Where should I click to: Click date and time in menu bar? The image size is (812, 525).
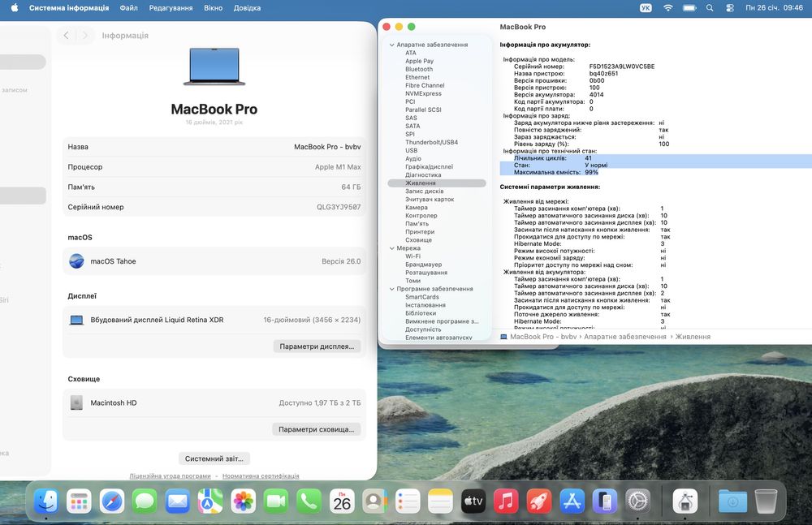774,8
